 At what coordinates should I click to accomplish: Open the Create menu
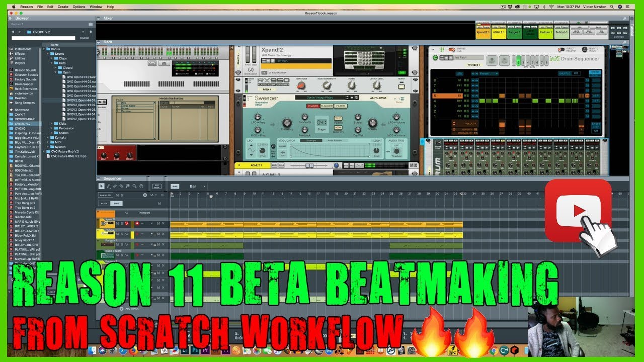tap(63, 7)
